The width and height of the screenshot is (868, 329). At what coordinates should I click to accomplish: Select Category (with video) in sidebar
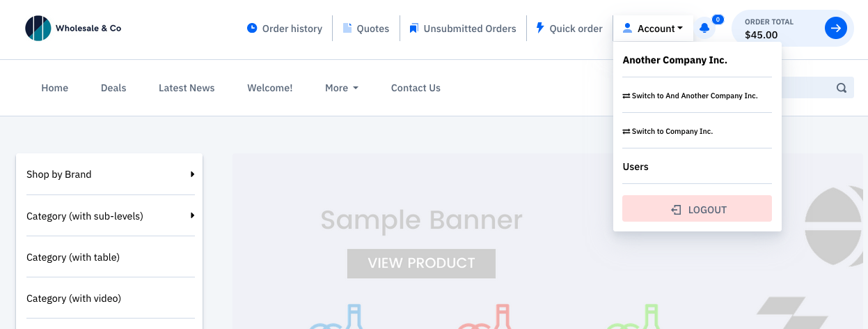click(74, 298)
